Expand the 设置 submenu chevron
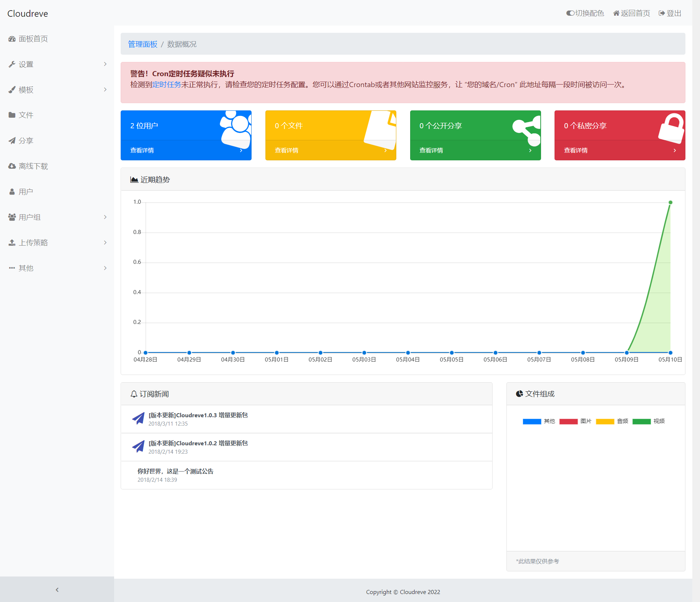This screenshot has width=700, height=602. point(105,64)
